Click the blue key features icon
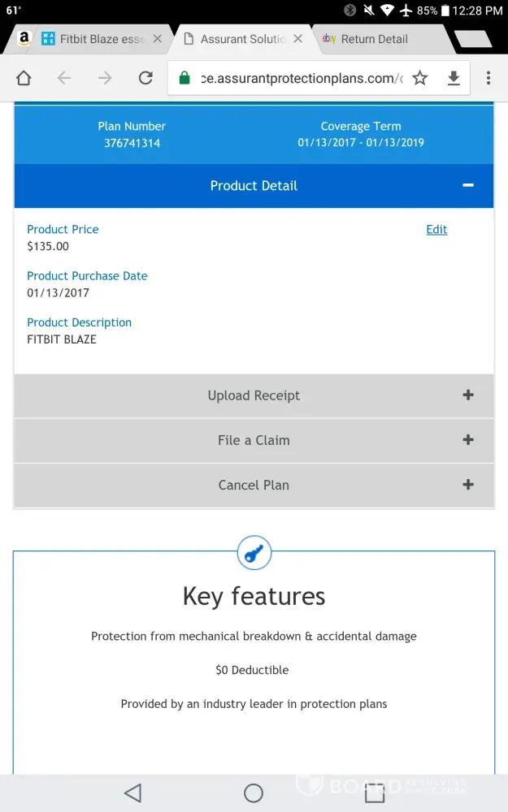This screenshot has height=812, width=508. (x=254, y=555)
